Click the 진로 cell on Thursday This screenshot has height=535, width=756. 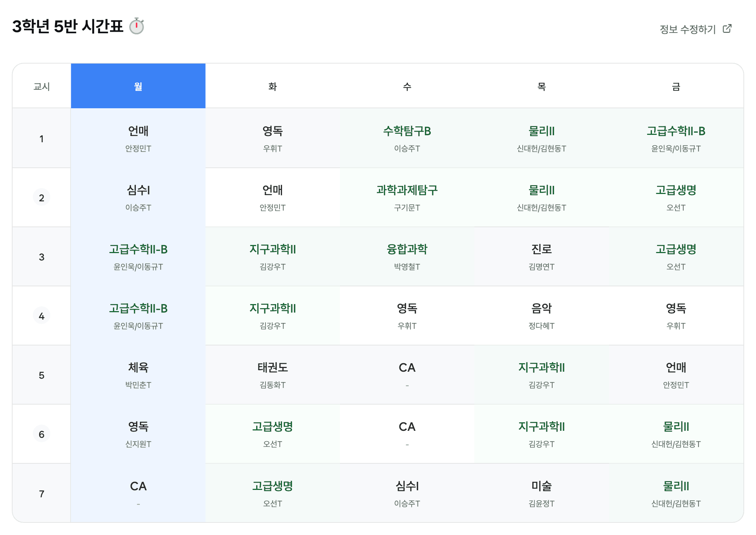541,256
